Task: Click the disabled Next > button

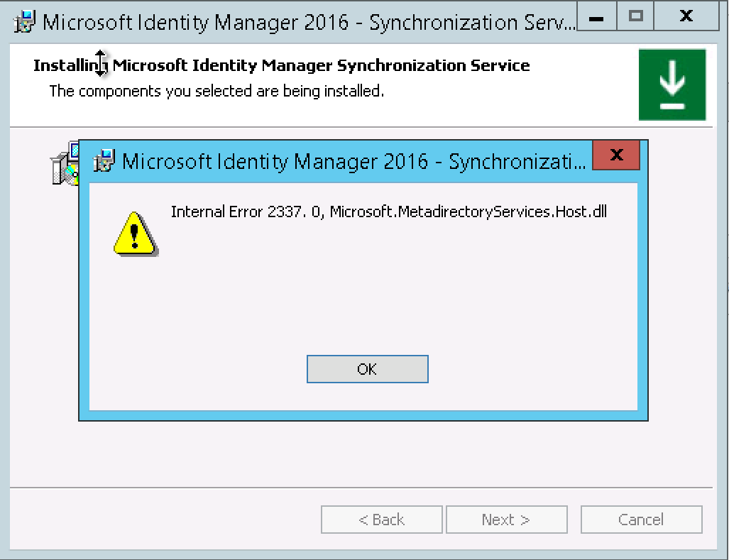Action: click(506, 519)
